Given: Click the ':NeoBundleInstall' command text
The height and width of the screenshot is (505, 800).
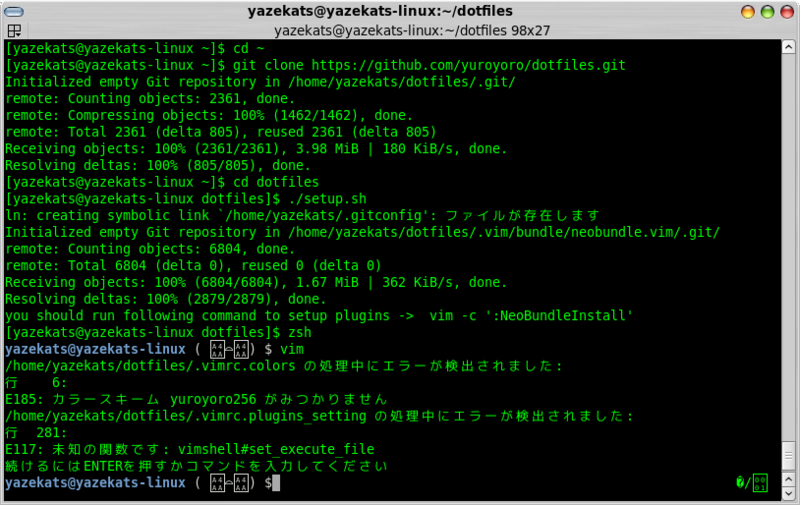Looking at the screenshot, I should 562,315.
